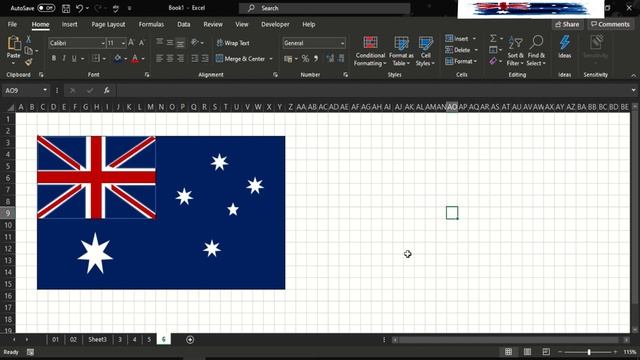Image resolution: width=640 pixels, height=360 pixels.
Task: Click the Share button
Action: [x=567, y=24]
